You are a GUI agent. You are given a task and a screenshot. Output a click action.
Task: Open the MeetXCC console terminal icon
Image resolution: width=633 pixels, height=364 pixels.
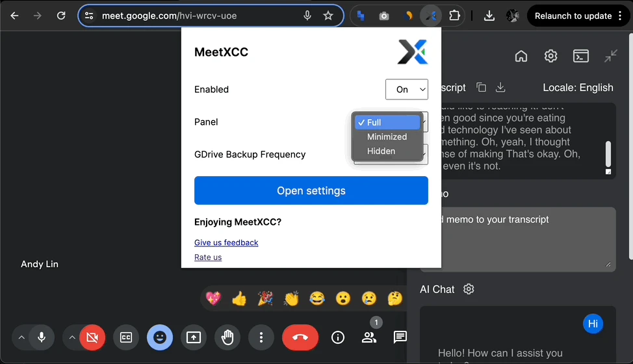pos(581,56)
